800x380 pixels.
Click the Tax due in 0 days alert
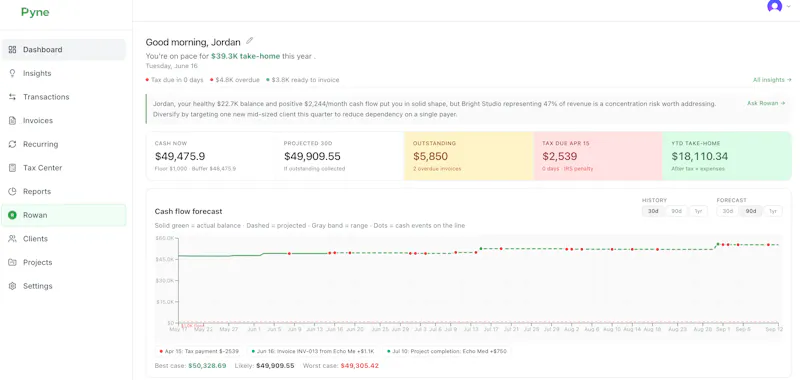[174, 80]
